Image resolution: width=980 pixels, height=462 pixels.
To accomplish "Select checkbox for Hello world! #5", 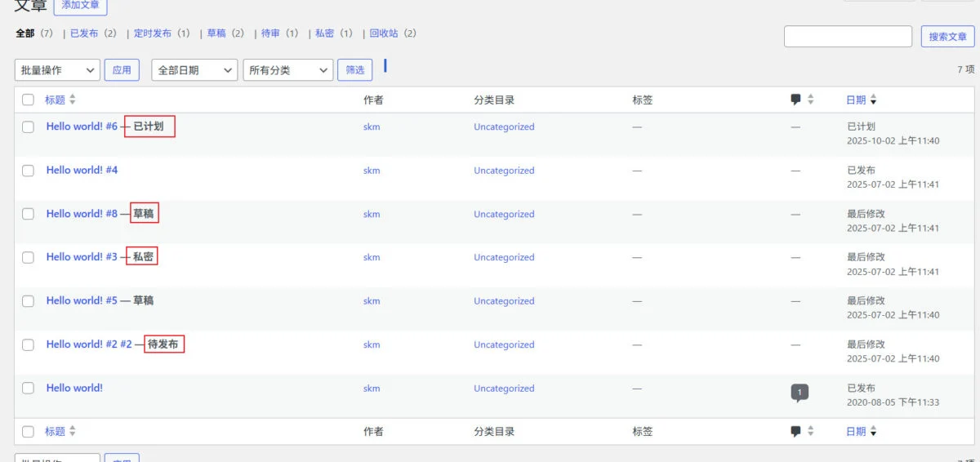I will 28,301.
